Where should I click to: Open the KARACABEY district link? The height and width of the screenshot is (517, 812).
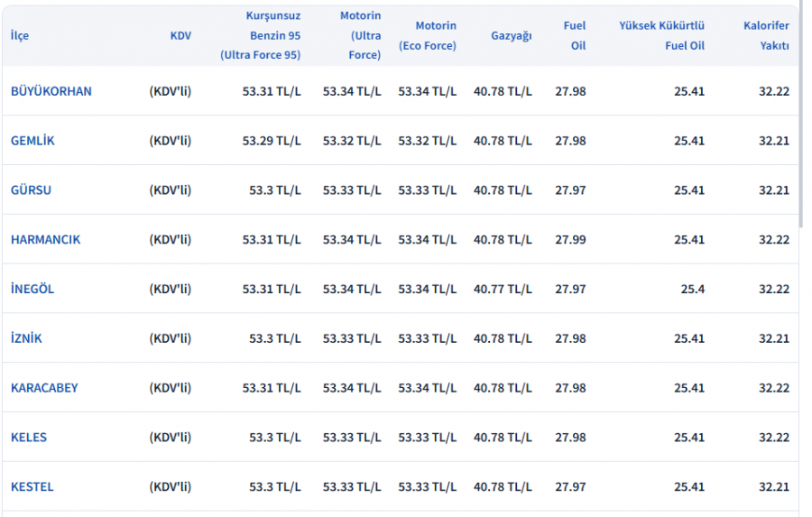(x=44, y=388)
